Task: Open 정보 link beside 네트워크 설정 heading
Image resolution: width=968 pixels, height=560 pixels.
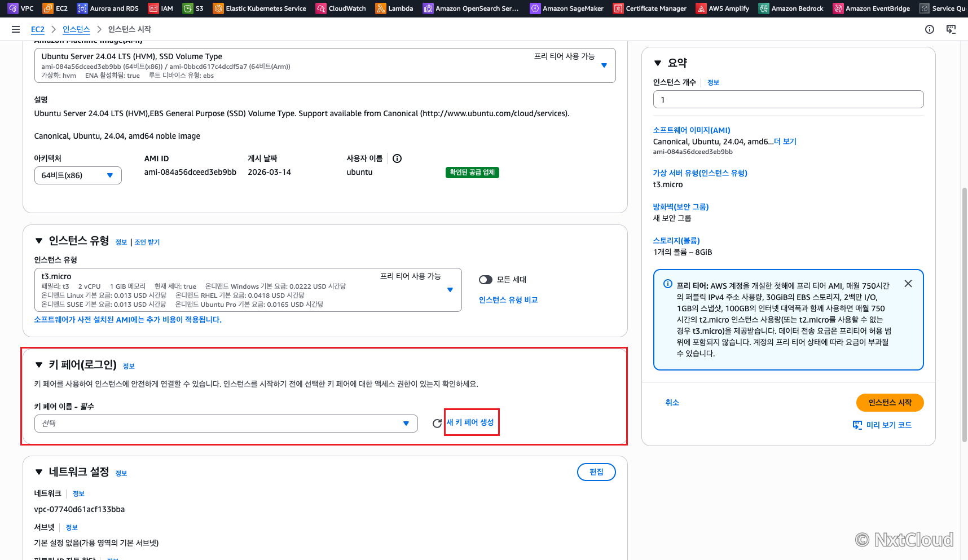Action: point(121,474)
